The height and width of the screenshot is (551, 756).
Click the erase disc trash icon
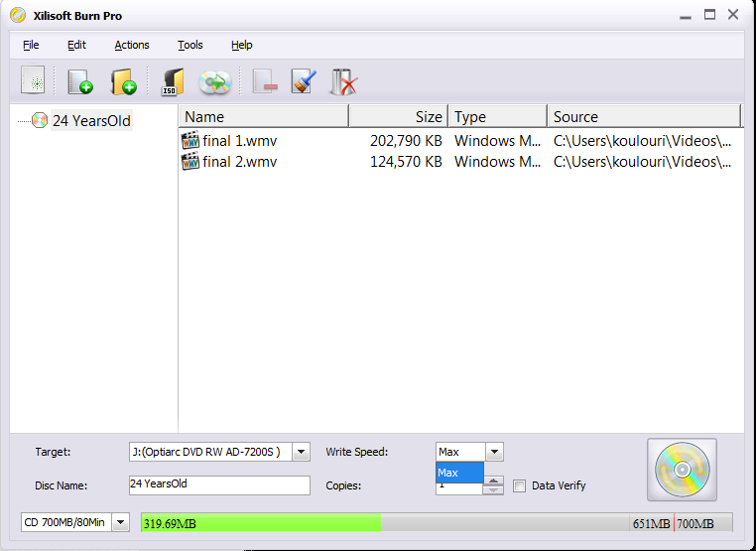point(343,81)
